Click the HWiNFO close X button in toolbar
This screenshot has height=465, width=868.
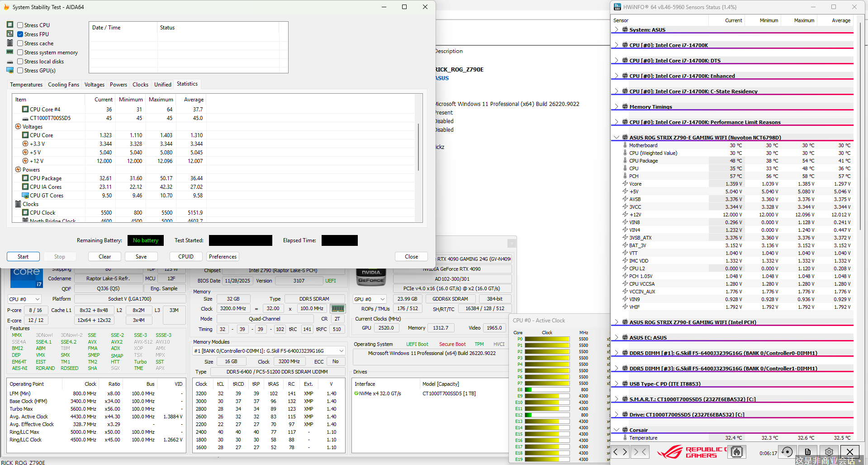pyautogui.click(x=850, y=451)
